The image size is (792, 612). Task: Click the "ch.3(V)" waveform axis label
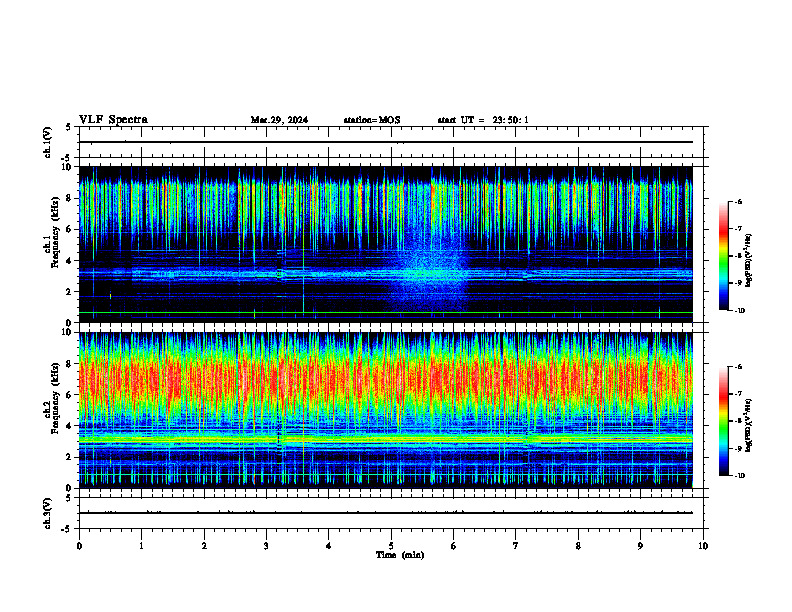click(48, 513)
